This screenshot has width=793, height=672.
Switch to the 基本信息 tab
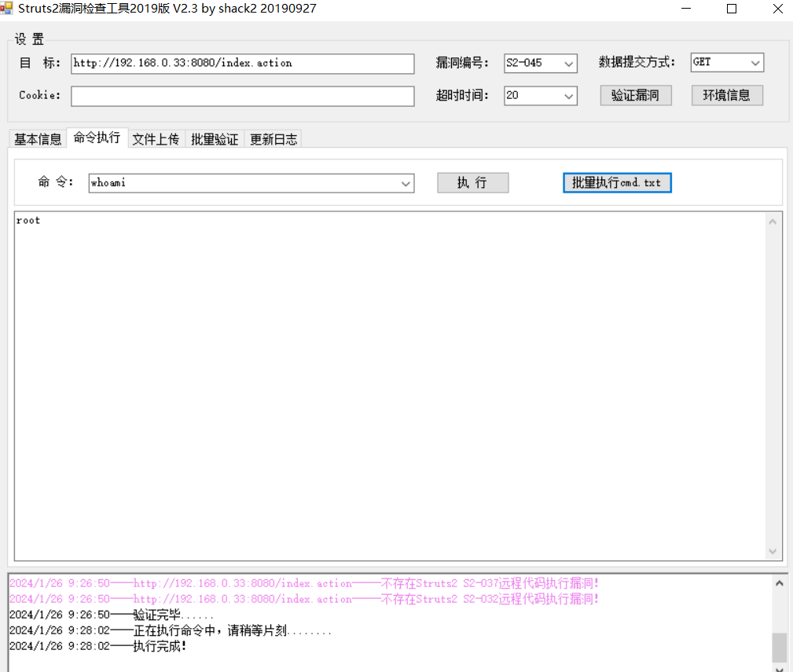point(36,138)
